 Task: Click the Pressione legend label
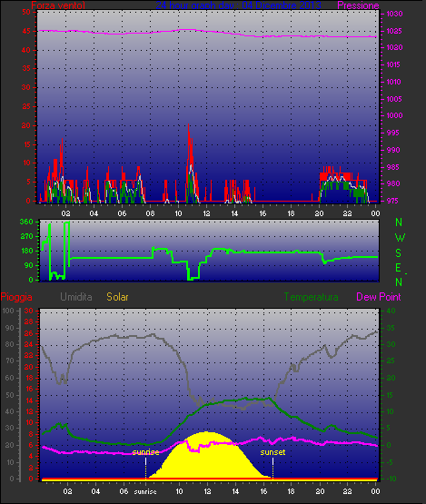coord(358,5)
